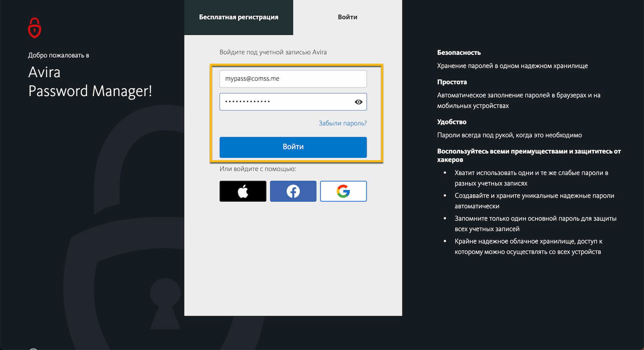This screenshot has height=350, width=644.
Task: Click the Безопасность heading
Action: point(459,53)
